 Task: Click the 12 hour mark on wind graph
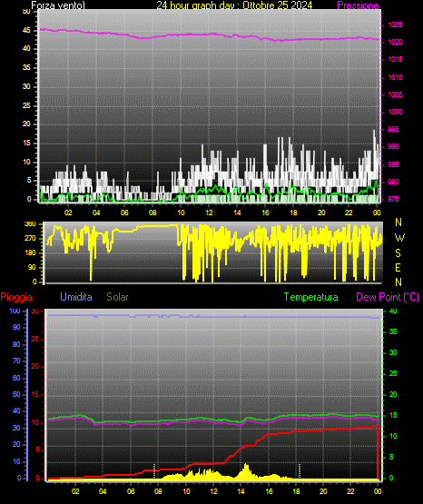pos(209,212)
